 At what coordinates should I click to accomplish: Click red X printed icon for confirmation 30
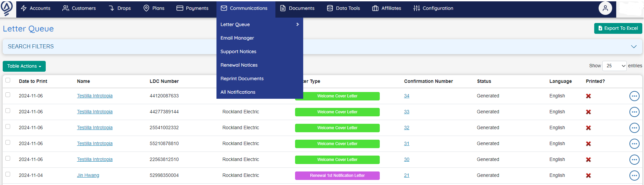588,160
